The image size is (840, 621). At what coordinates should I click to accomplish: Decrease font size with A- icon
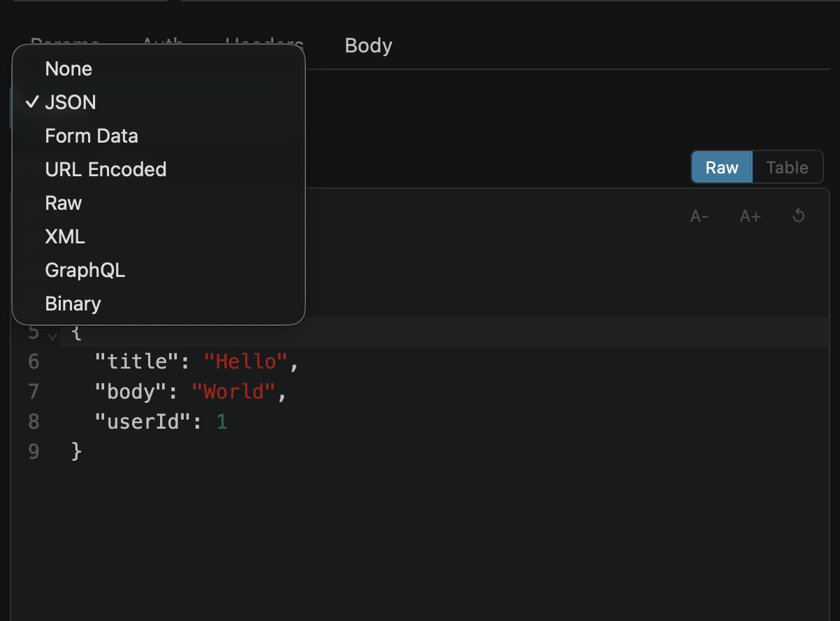tap(700, 216)
